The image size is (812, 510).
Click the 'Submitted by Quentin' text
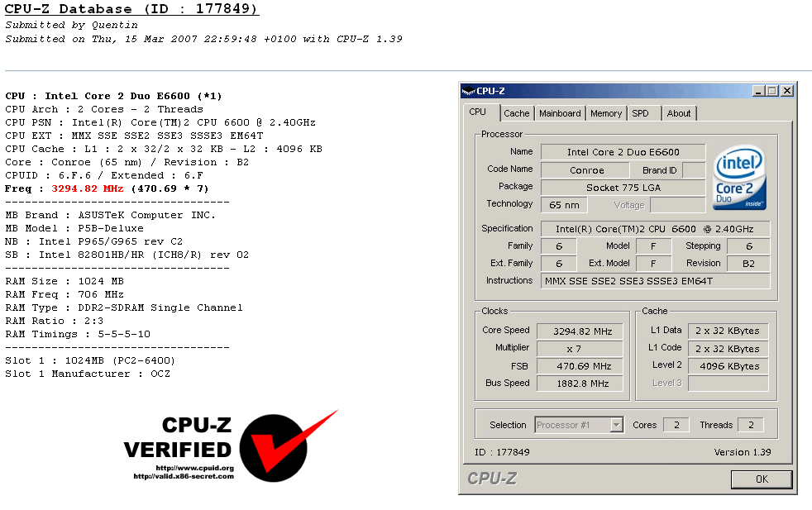(71, 25)
